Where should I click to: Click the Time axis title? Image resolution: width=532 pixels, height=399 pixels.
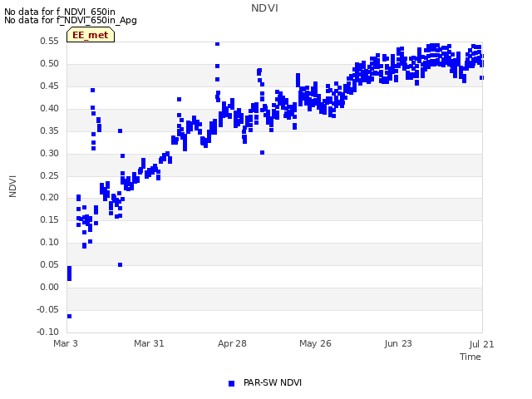click(x=470, y=357)
